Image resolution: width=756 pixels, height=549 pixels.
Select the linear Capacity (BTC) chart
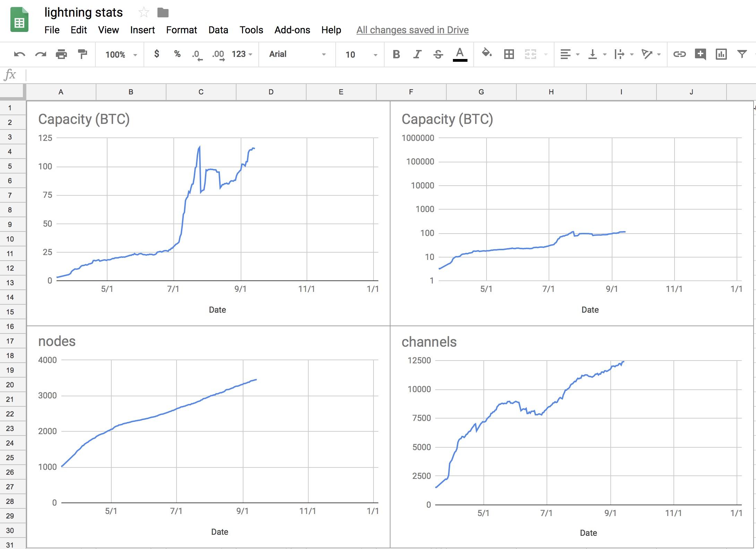click(x=208, y=213)
